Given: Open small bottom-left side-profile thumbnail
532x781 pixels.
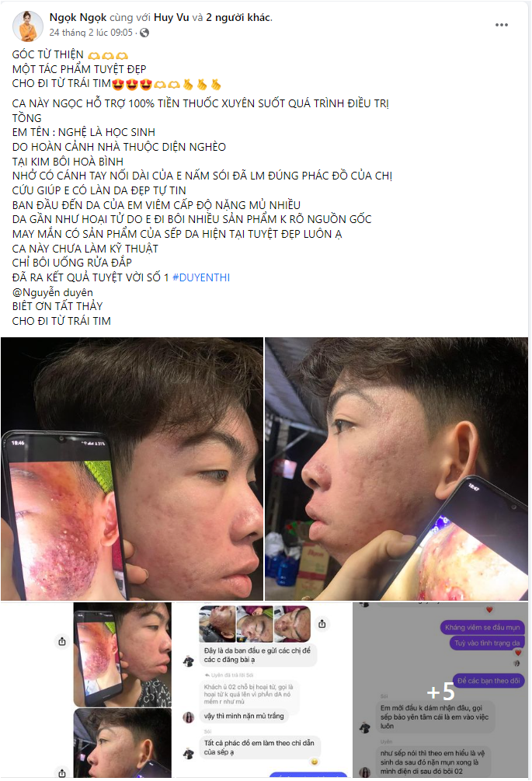Looking at the screenshot, I should tap(123, 743).
